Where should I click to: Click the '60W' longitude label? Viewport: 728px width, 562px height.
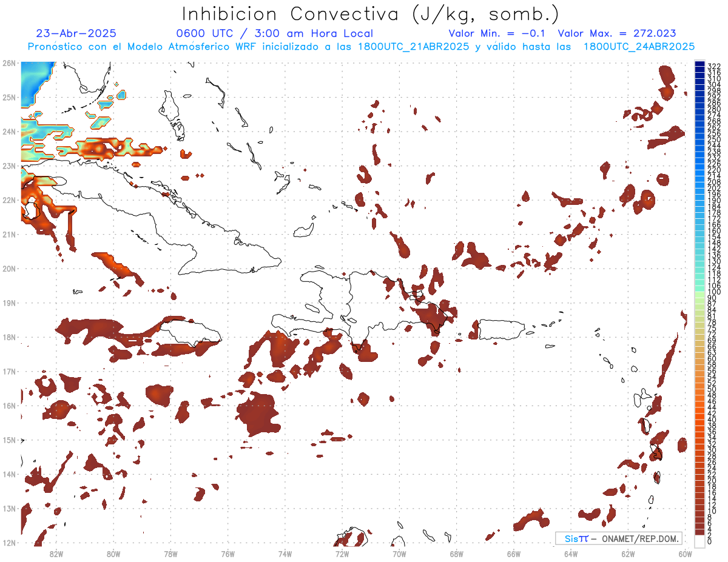click(686, 553)
